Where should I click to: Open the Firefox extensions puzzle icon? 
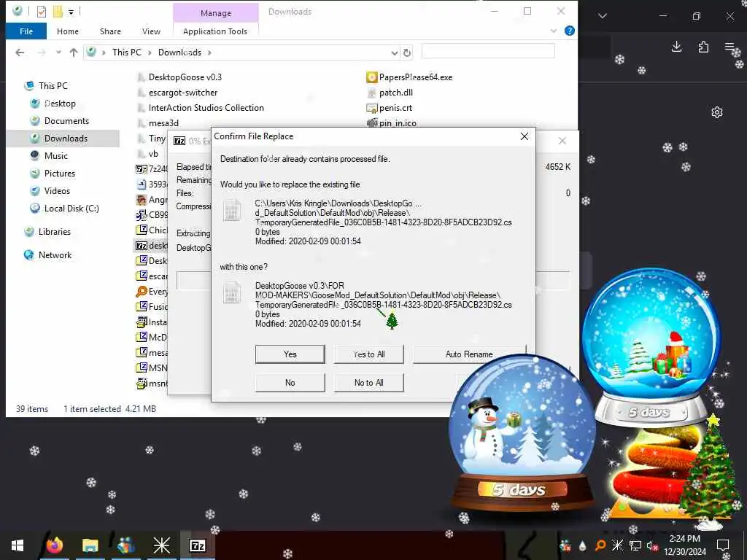tap(703, 47)
